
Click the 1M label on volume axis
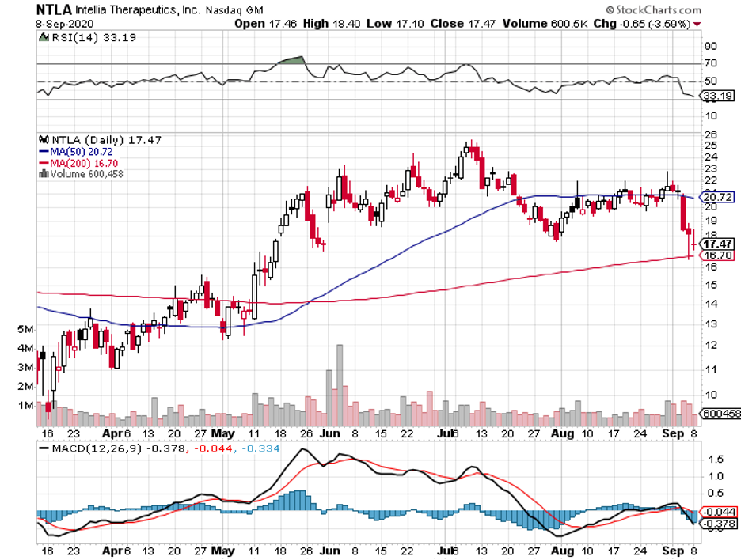[25, 406]
